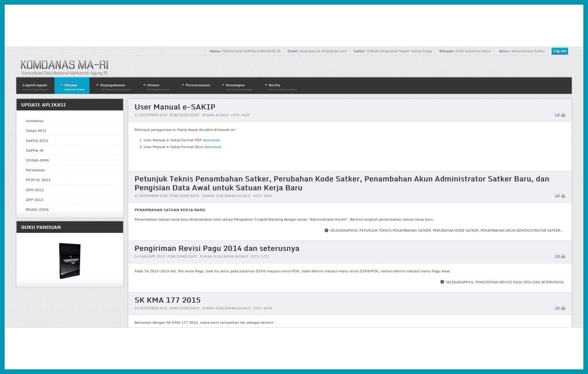
Task: Expand the Perencanaan menu
Action: (x=197, y=85)
